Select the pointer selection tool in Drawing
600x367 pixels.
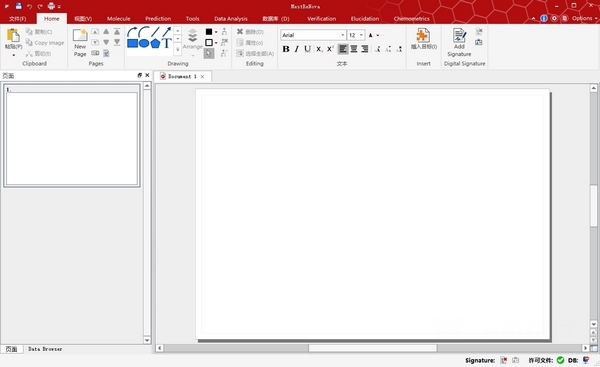(x=209, y=54)
